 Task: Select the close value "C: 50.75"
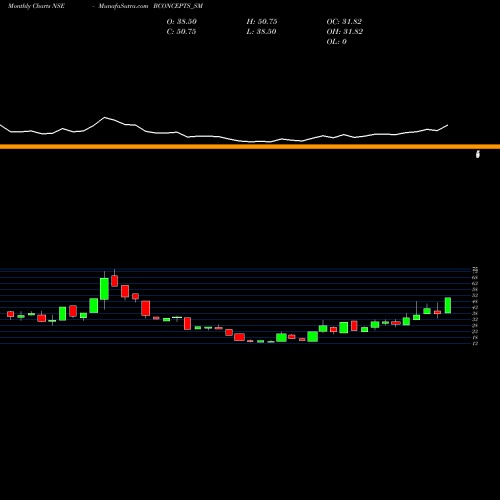coord(181,31)
